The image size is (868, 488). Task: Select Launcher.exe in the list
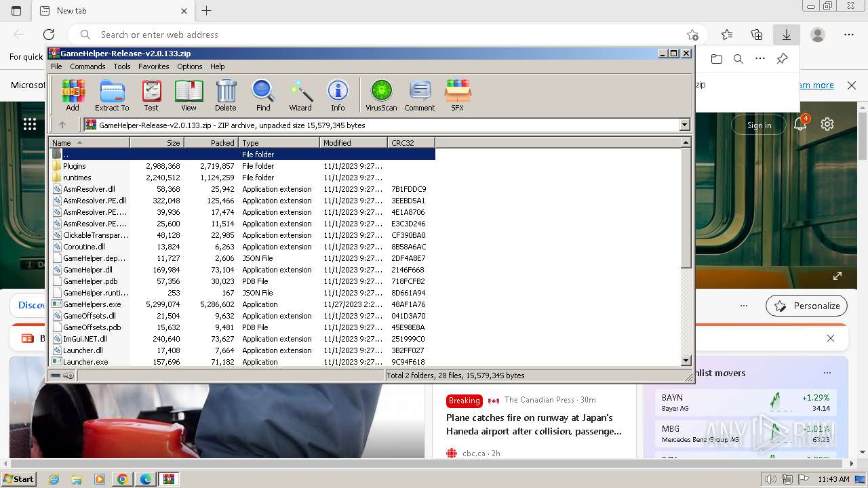pyautogui.click(x=85, y=362)
